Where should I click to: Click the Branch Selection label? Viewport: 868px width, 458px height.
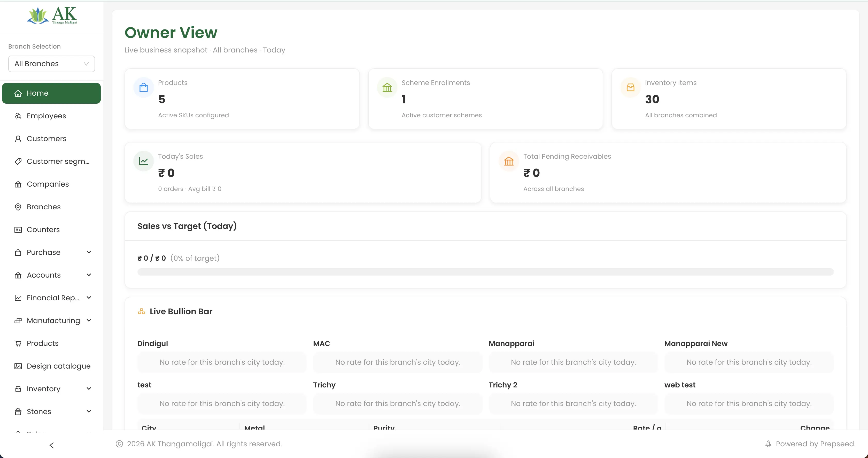coord(34,47)
